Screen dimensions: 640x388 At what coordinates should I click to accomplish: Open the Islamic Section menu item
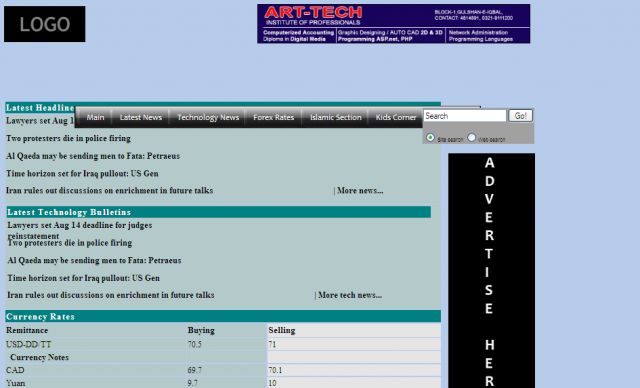pyautogui.click(x=336, y=118)
